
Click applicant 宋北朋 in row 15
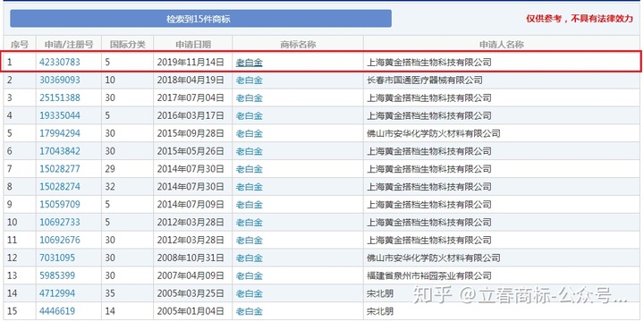380,311
